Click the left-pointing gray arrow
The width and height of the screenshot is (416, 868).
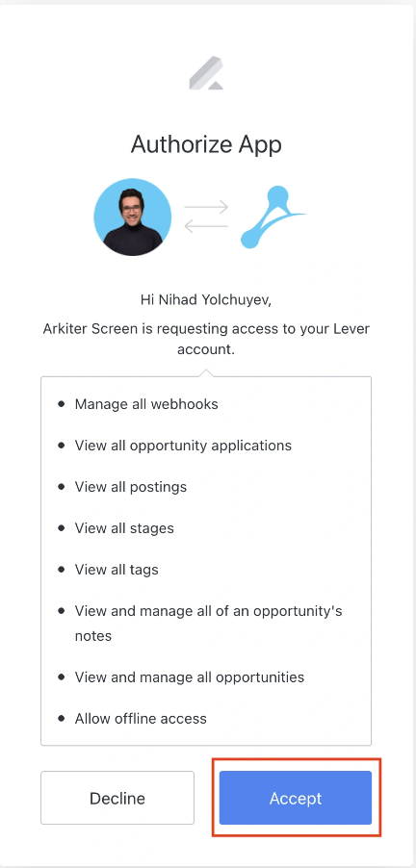[x=206, y=226]
